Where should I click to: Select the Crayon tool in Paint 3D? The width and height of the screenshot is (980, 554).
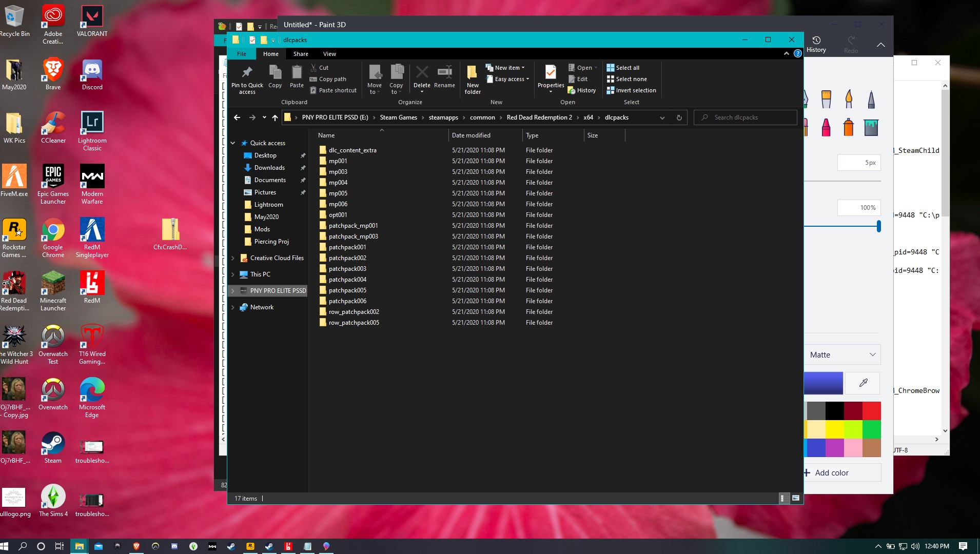[x=826, y=127]
